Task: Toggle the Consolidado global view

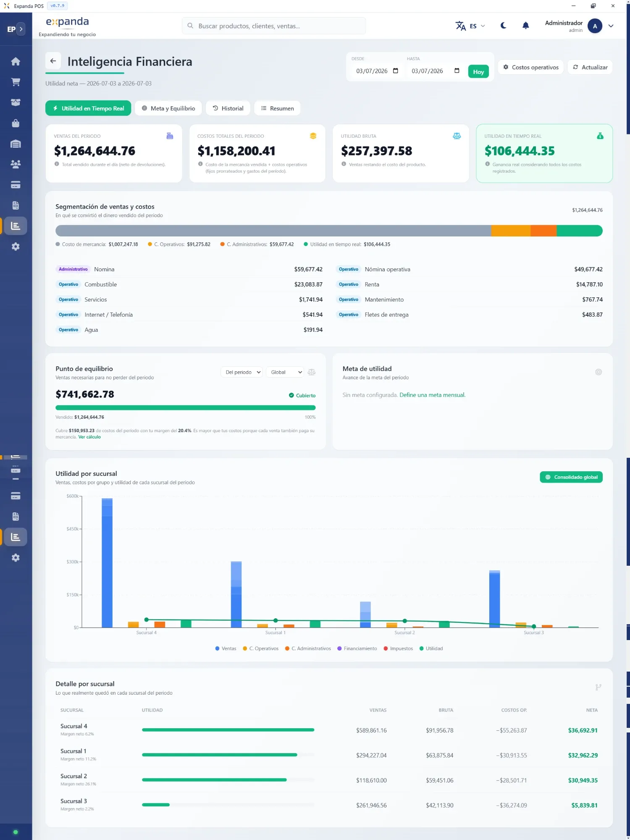Action: tap(571, 477)
